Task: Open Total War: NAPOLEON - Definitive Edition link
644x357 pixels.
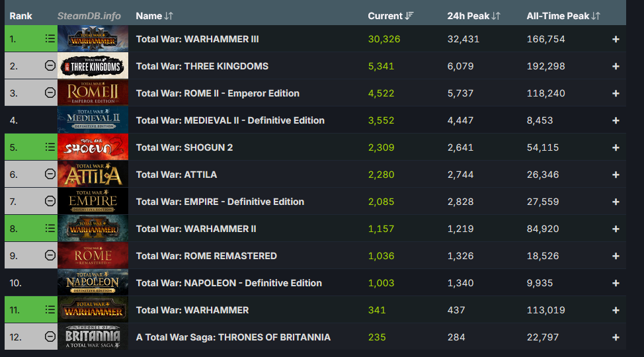Action: (x=229, y=283)
